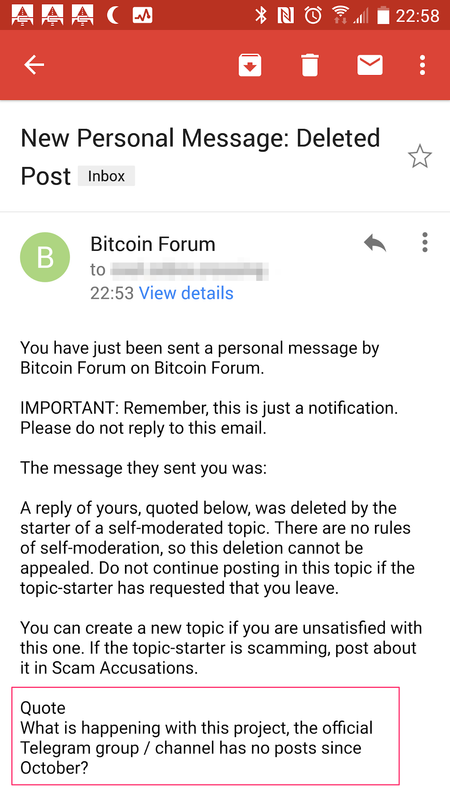Tap the back arrow to return to inbox
Image resolution: width=450 pixels, height=800 pixels.
point(34,65)
